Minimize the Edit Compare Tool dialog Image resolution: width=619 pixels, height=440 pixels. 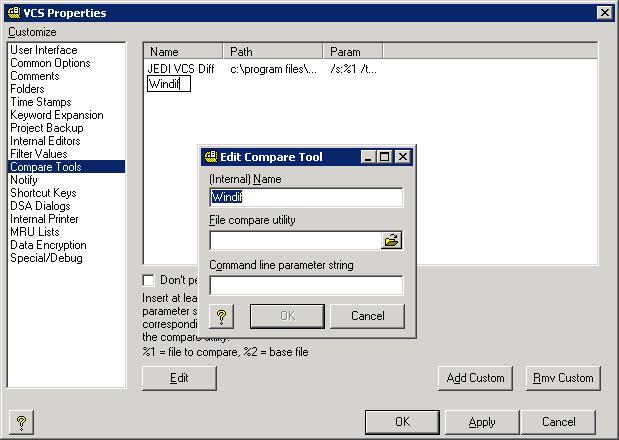(368, 157)
